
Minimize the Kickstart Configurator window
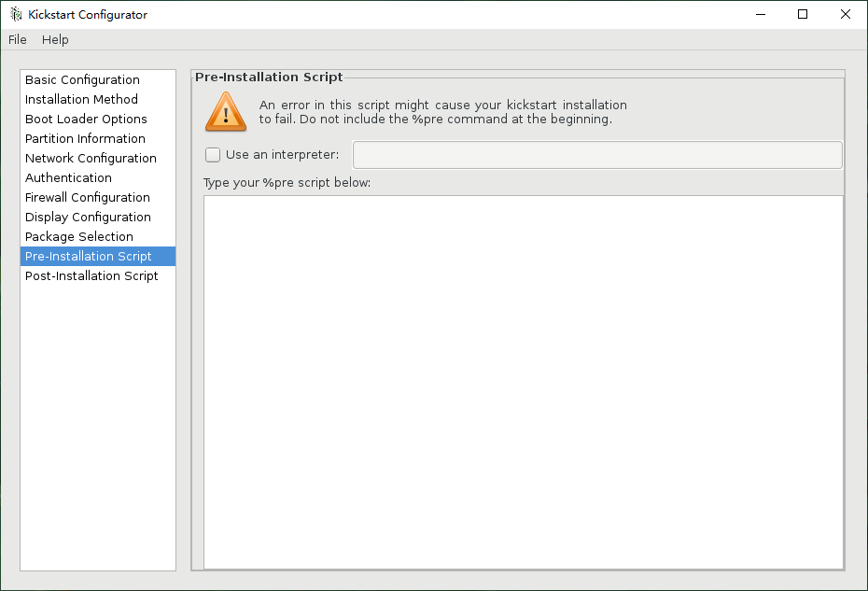[761, 14]
